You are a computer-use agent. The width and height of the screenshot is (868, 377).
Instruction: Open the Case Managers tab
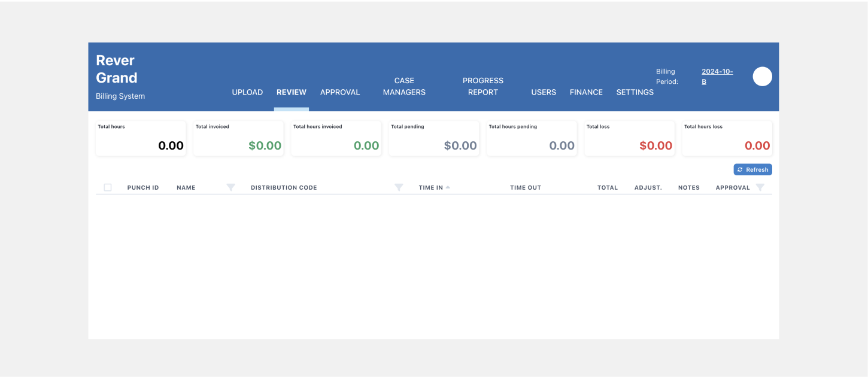[x=404, y=86]
